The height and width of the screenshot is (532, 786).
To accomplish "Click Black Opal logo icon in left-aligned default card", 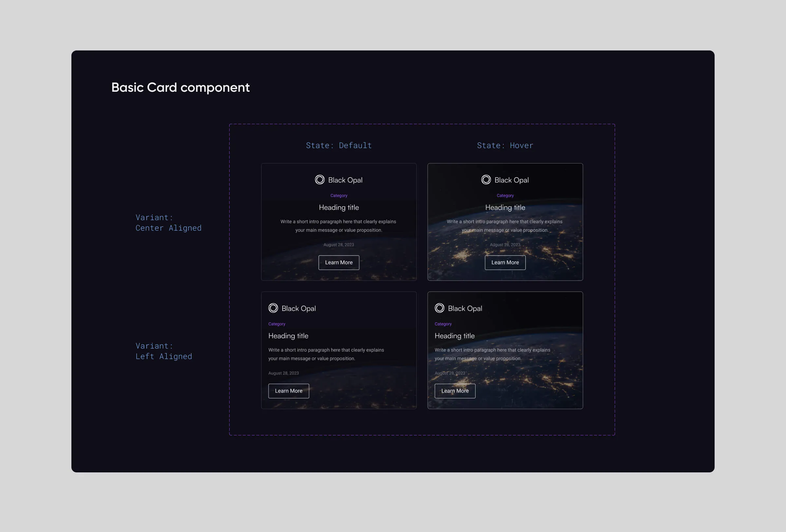I will [x=273, y=308].
